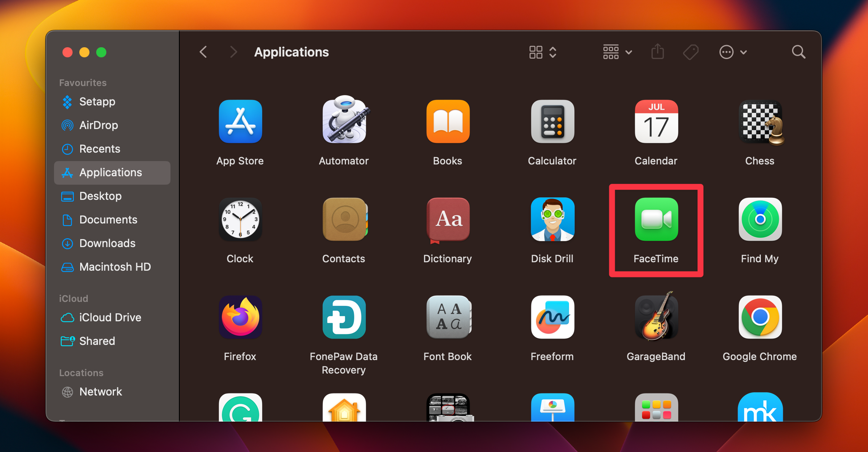Open FonePaw Data Recovery
The height and width of the screenshot is (452, 868).
[x=344, y=317]
